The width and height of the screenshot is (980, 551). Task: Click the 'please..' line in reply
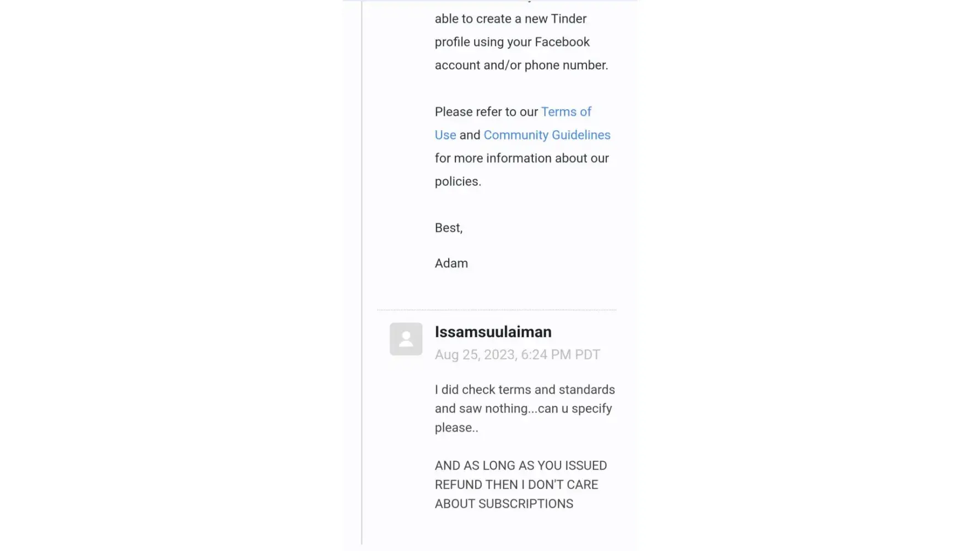(456, 428)
